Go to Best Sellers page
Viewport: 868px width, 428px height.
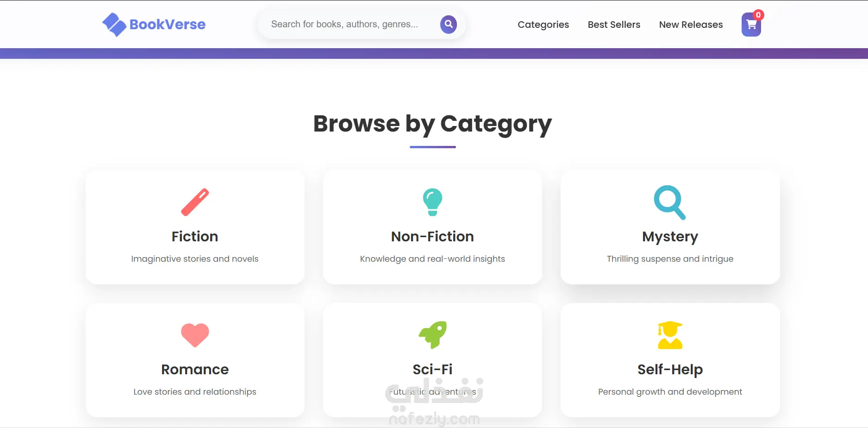tap(614, 25)
